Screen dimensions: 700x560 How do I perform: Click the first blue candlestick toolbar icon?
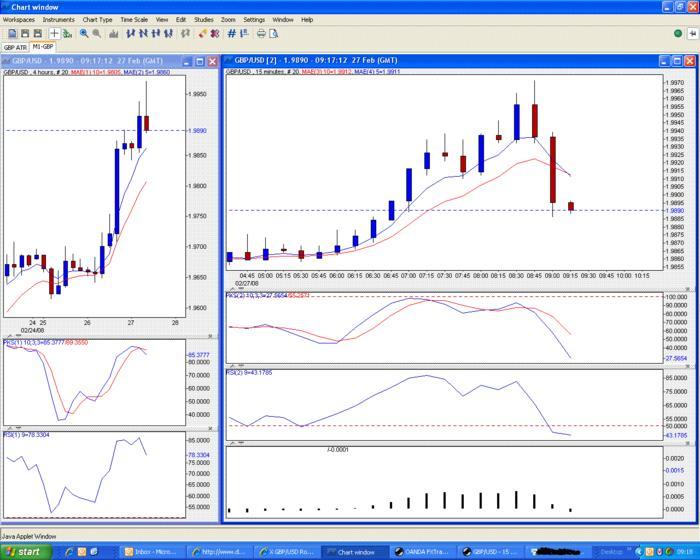click(130, 33)
